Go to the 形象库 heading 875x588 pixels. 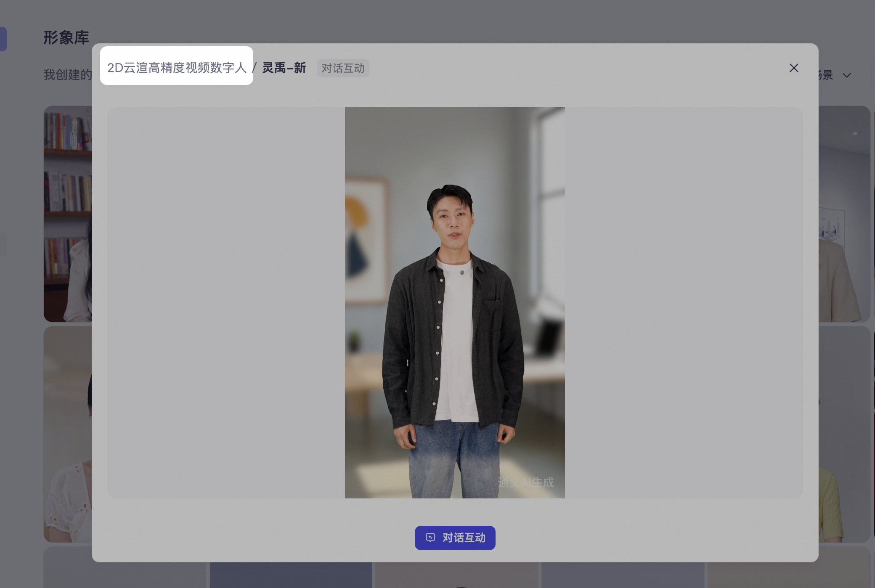(66, 37)
